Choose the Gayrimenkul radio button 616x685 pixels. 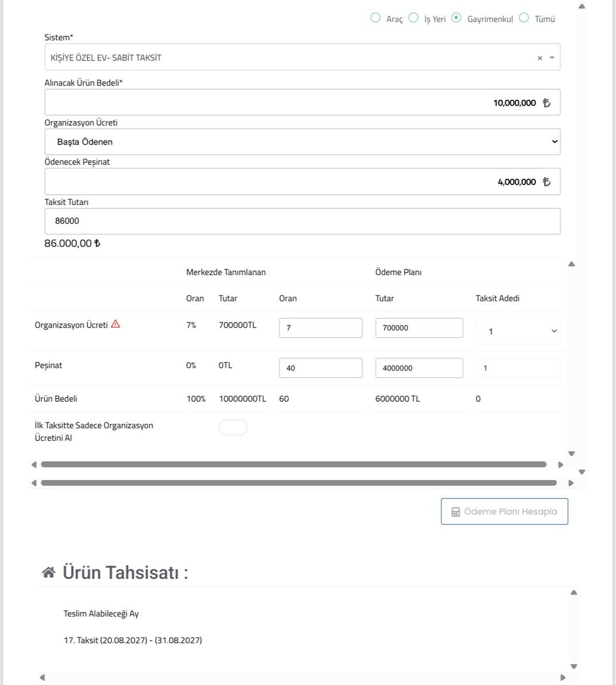pos(456,18)
